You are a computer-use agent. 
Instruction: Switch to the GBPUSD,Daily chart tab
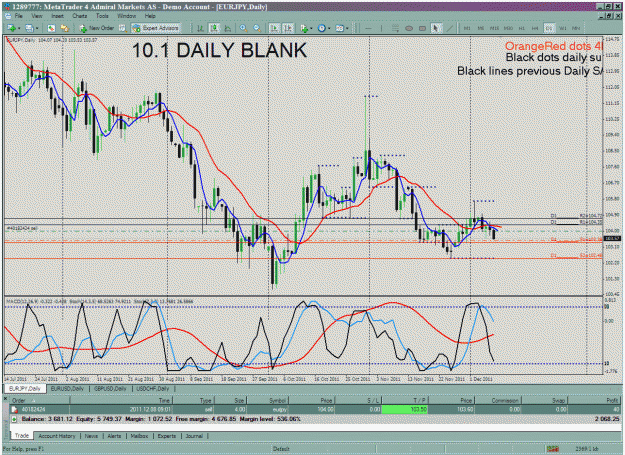(110, 388)
